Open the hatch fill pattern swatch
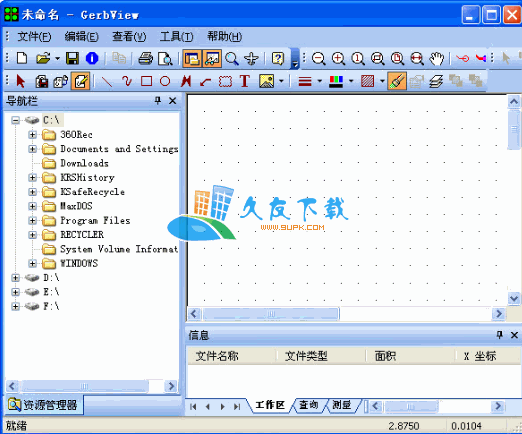The width and height of the screenshot is (522, 434). point(368,81)
